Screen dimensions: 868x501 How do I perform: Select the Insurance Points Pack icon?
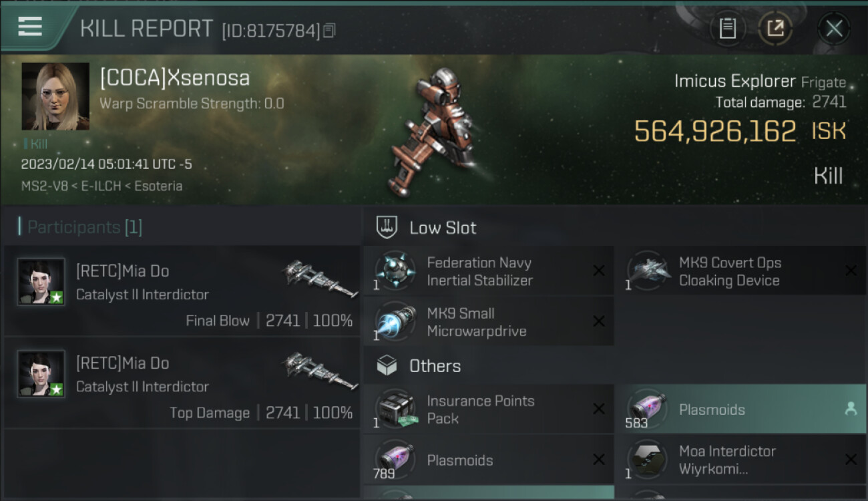coord(395,409)
